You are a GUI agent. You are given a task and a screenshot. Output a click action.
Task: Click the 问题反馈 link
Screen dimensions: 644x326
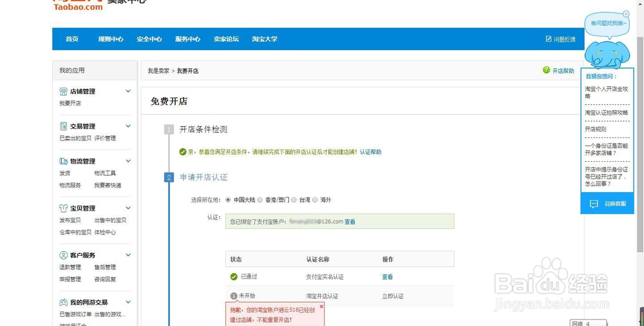click(x=564, y=39)
